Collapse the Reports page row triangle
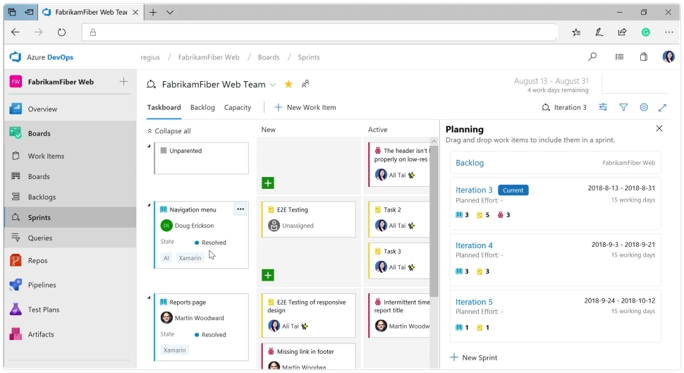The width and height of the screenshot is (684, 373). coord(149,297)
